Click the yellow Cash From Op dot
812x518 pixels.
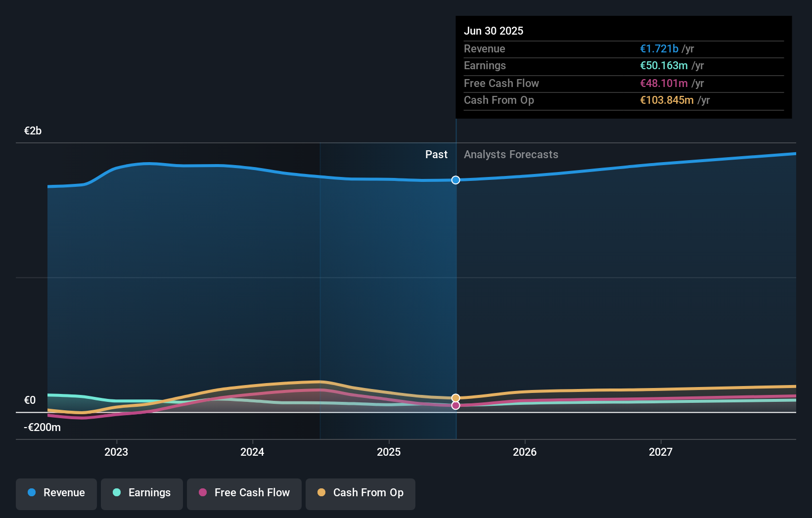(321, 492)
